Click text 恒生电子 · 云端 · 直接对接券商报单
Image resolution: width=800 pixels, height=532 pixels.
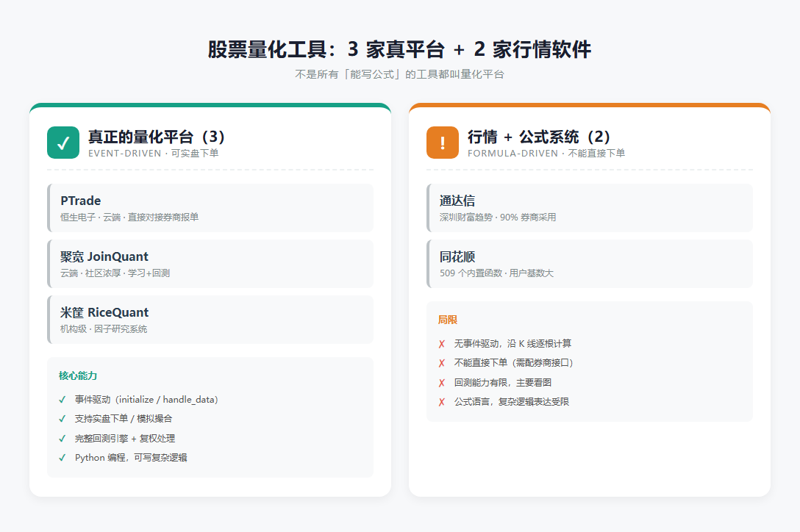pos(129,218)
